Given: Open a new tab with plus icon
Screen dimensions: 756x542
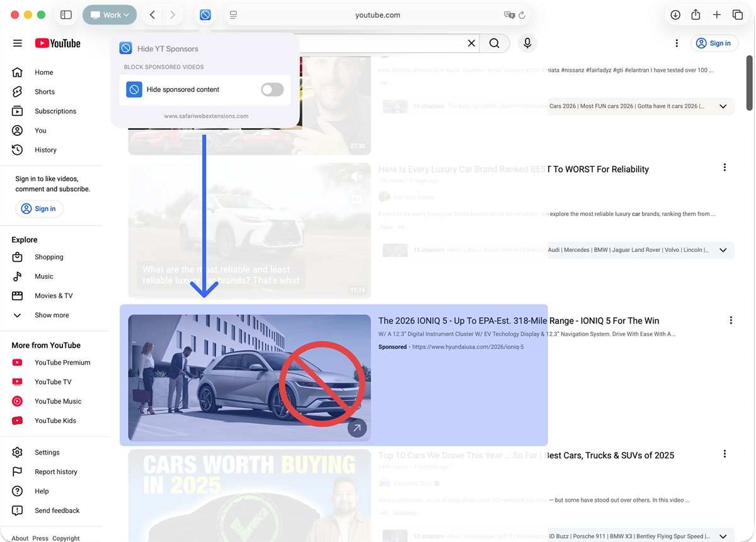Looking at the screenshot, I should 716,14.
